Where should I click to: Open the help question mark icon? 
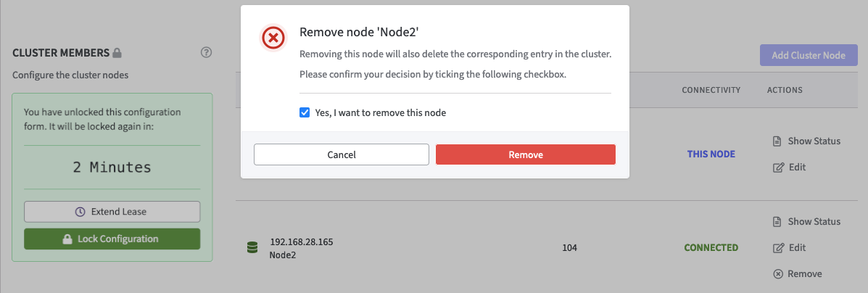click(206, 52)
